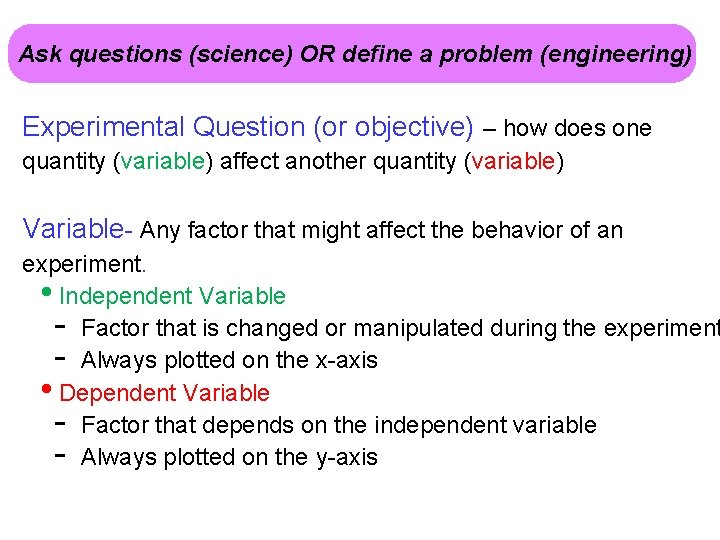Click the word "experiment." below the Variable heading
The image size is (720, 540).
(x=84, y=264)
